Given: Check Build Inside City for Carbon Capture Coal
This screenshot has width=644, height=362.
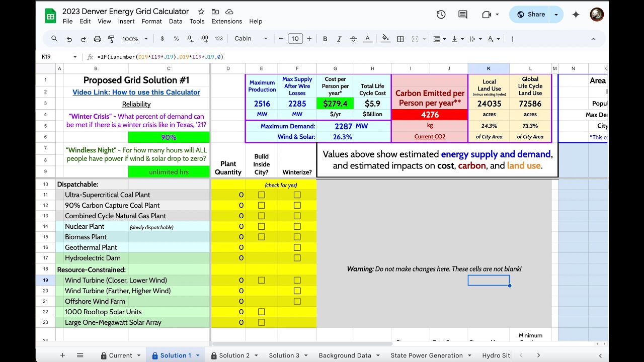Looking at the screenshot, I should [x=262, y=205].
